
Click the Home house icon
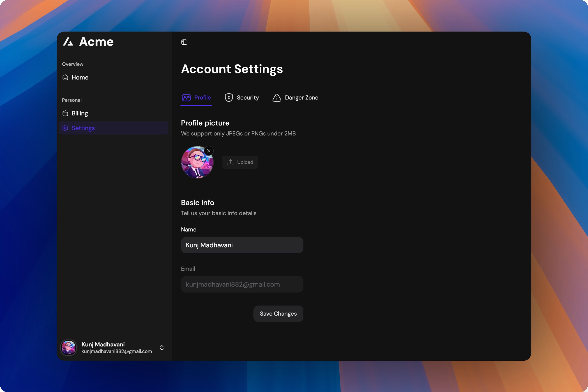pyautogui.click(x=65, y=77)
